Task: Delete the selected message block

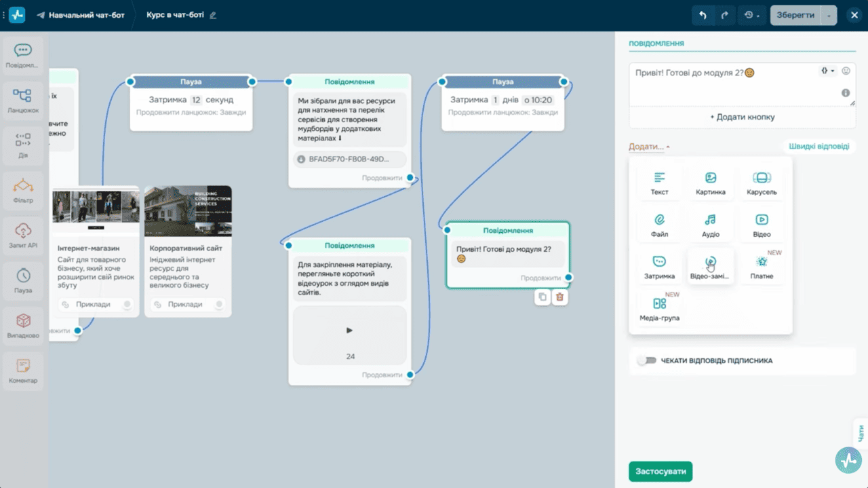Action: pyautogui.click(x=559, y=297)
